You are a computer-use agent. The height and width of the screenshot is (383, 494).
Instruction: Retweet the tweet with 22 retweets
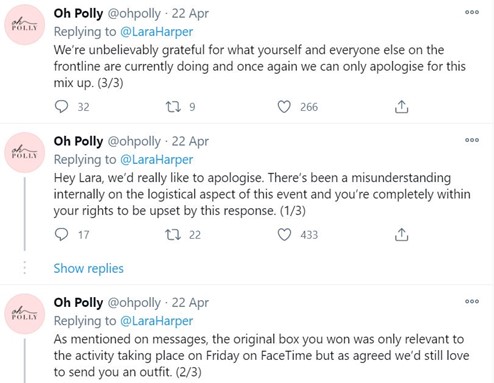[173, 235]
